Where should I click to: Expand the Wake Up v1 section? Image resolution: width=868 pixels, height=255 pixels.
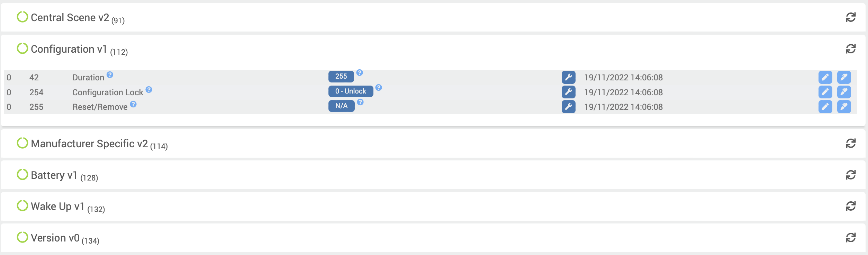(57, 206)
